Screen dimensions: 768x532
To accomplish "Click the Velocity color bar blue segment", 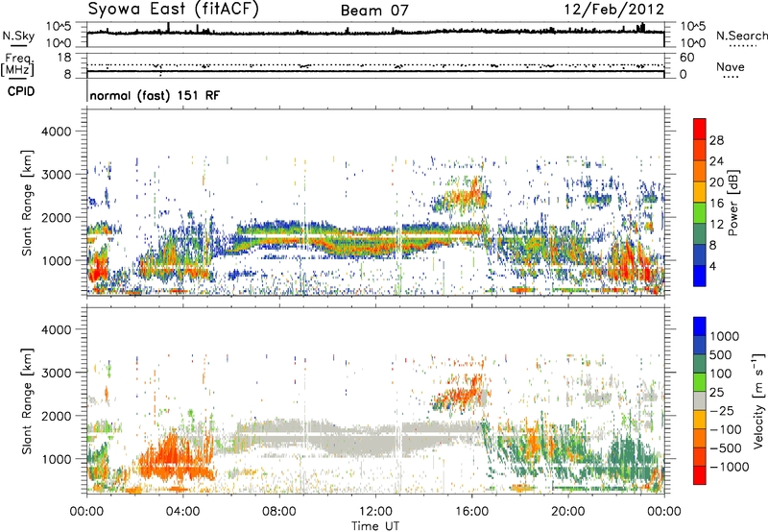I will (700, 326).
